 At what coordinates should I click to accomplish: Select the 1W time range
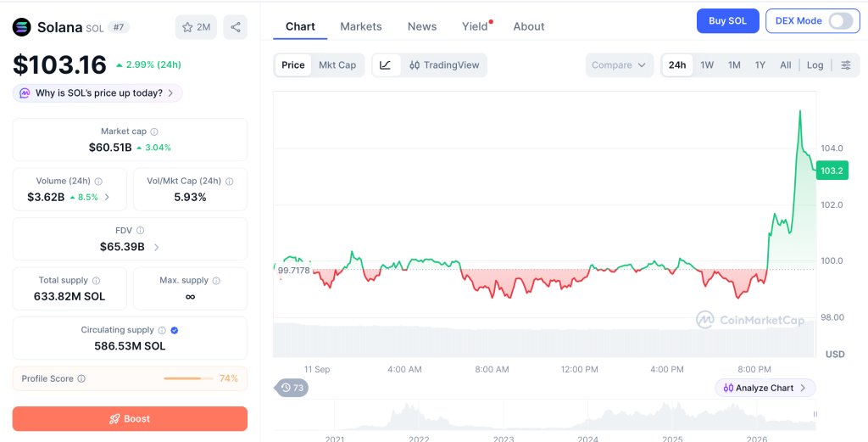point(707,64)
